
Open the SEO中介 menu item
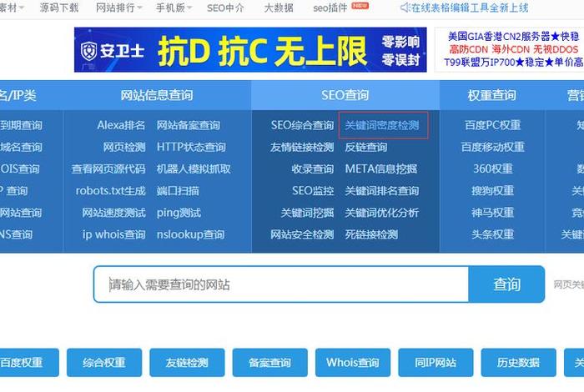pyautogui.click(x=225, y=8)
